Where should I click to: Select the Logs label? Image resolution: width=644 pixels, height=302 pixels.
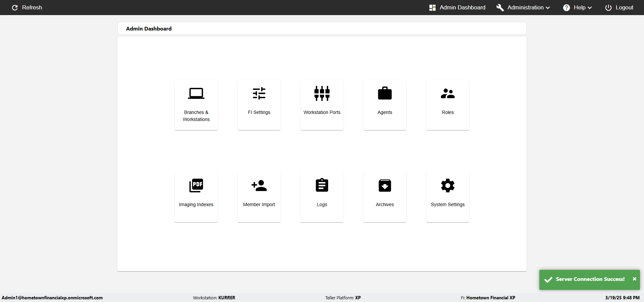point(322,205)
